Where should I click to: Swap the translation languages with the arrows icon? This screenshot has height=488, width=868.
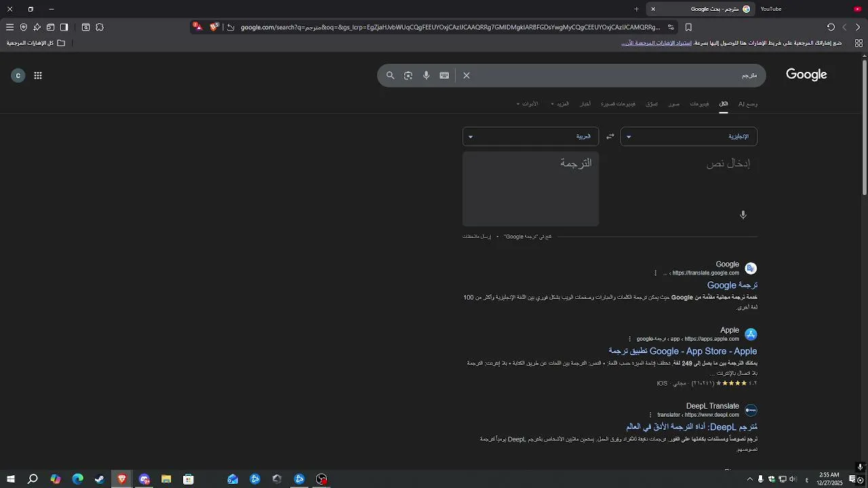pyautogui.click(x=610, y=136)
